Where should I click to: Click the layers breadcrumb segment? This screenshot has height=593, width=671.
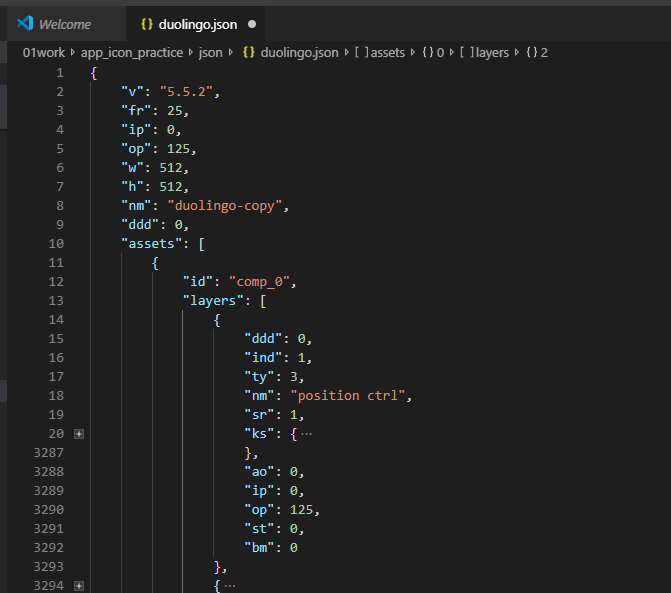(491, 52)
